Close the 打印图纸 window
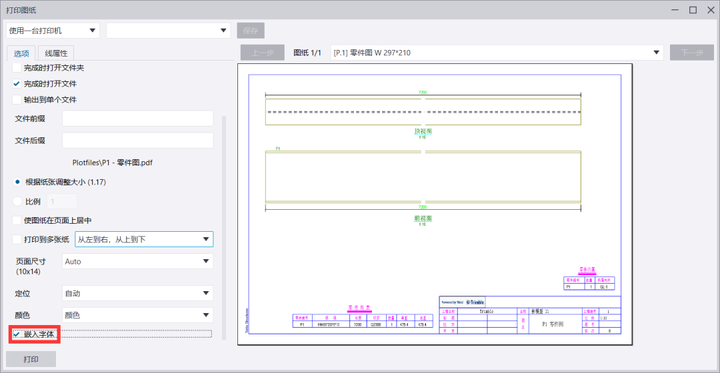 [x=710, y=10]
